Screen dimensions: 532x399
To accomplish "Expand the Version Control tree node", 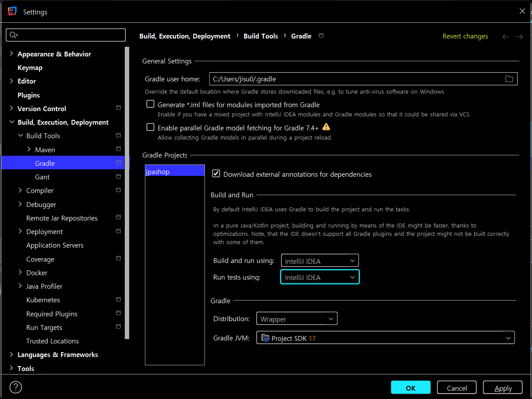I will (x=11, y=108).
